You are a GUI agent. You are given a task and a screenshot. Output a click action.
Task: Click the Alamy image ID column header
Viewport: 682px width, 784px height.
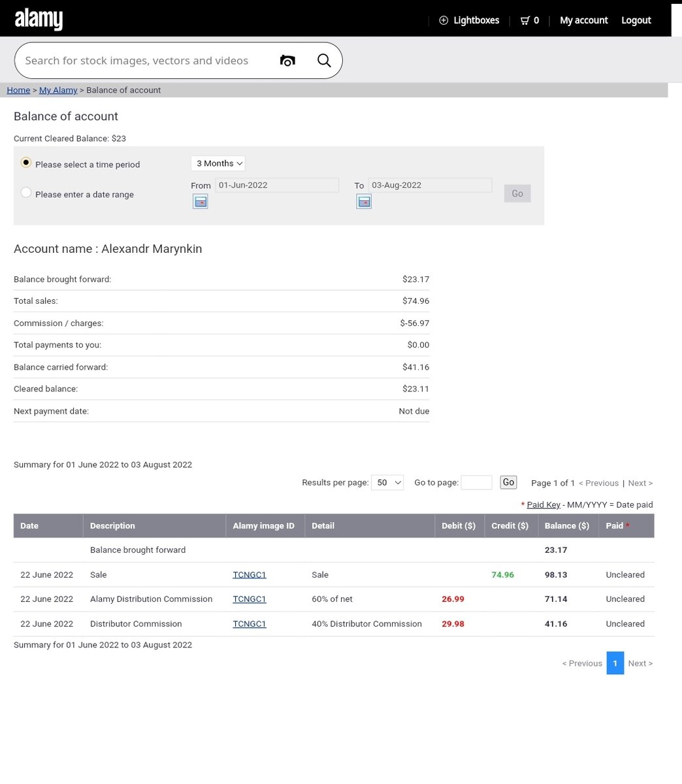click(x=265, y=526)
